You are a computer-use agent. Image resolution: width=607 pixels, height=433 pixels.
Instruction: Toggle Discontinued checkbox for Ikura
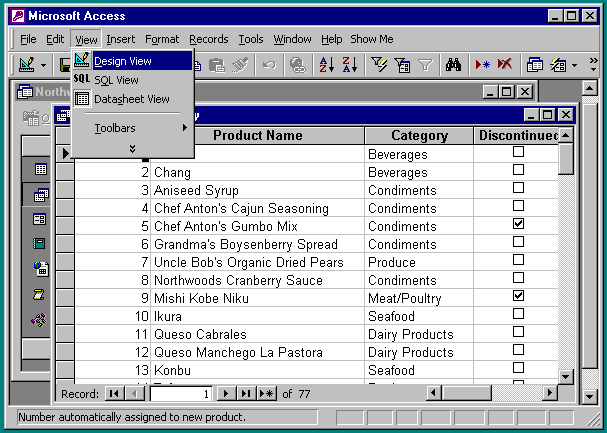[x=518, y=313]
